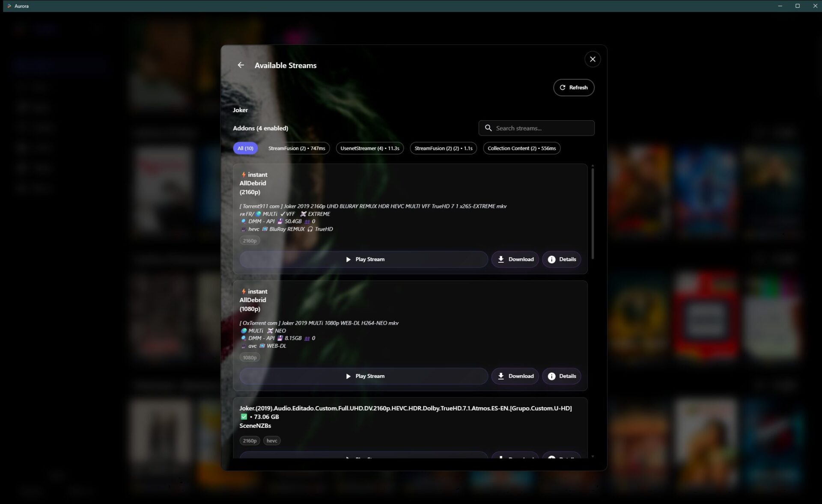822x504 pixels.
Task: Play the AllDebrid 1080p stream
Action: click(x=363, y=376)
